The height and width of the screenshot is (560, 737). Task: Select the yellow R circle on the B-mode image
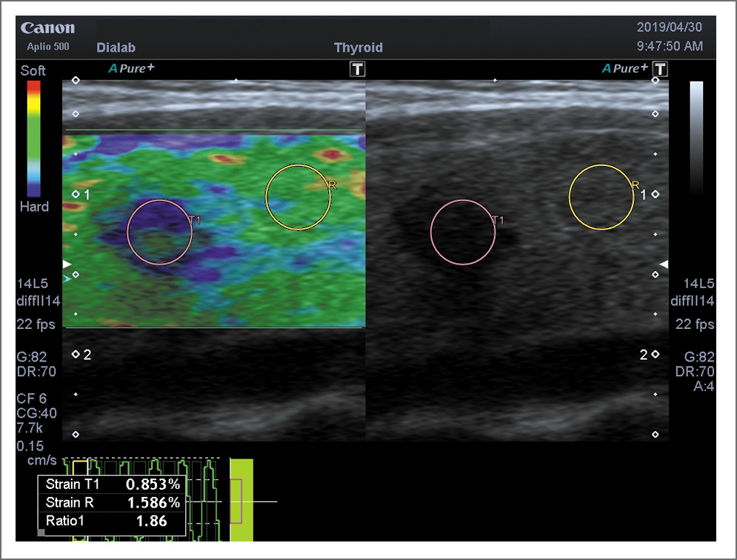tap(601, 197)
